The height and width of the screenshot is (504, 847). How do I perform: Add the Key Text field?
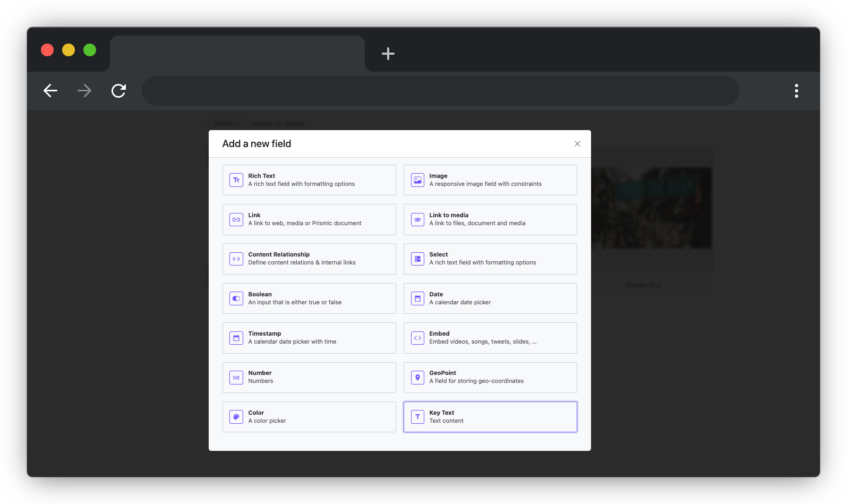coord(490,417)
